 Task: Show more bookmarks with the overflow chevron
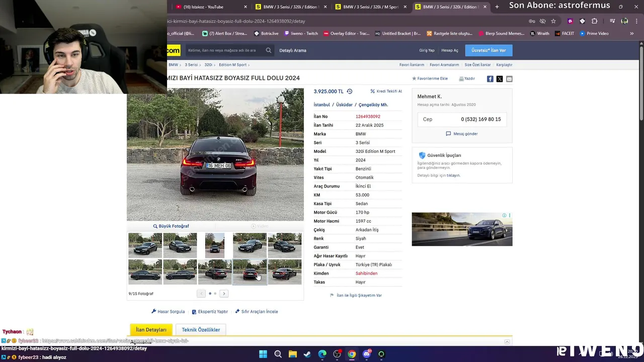[631, 34]
